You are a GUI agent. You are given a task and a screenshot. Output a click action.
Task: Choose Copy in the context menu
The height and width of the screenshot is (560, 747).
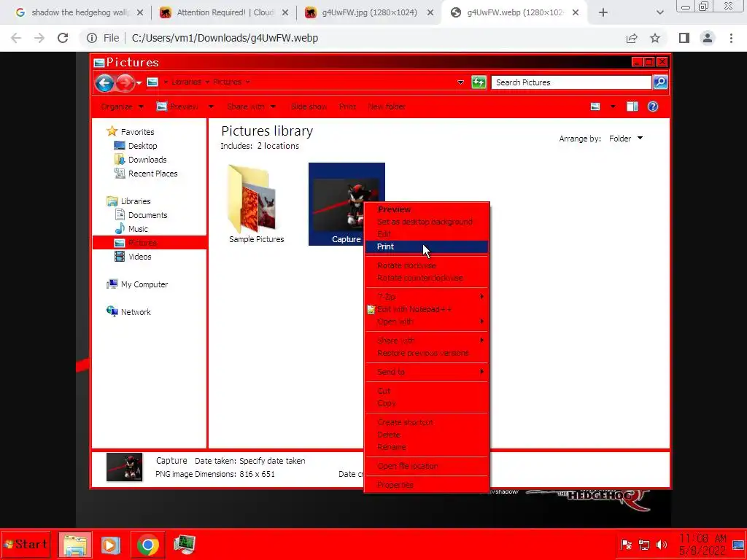[x=426, y=403]
